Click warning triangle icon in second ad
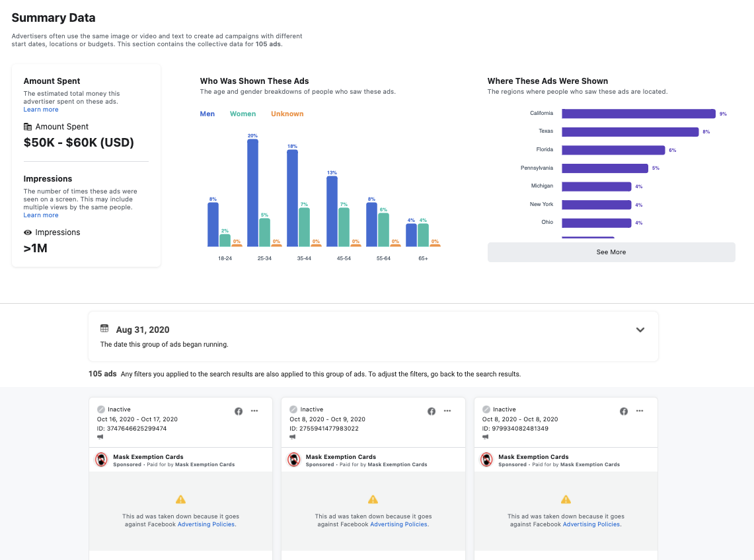 (373, 500)
